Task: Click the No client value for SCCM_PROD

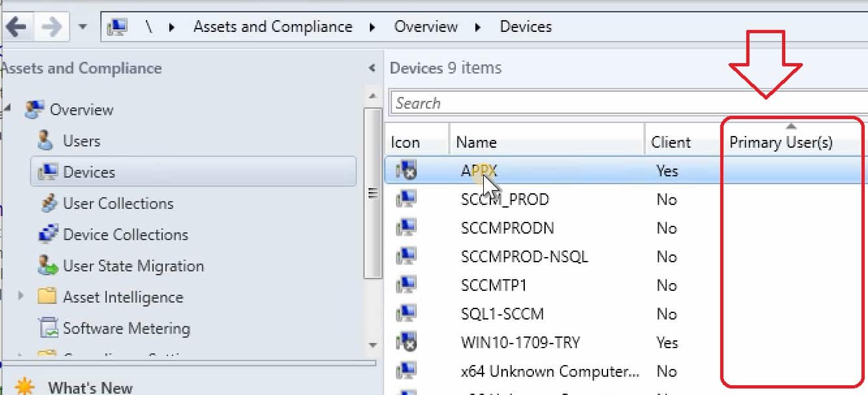Action: (667, 200)
